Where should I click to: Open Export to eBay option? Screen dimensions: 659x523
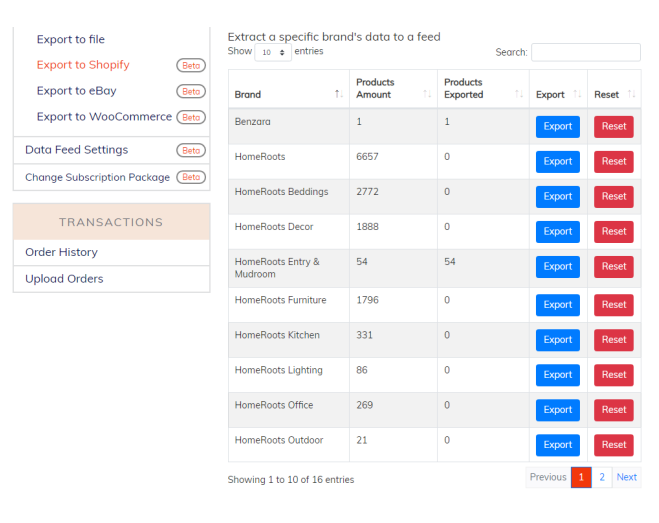(x=76, y=91)
